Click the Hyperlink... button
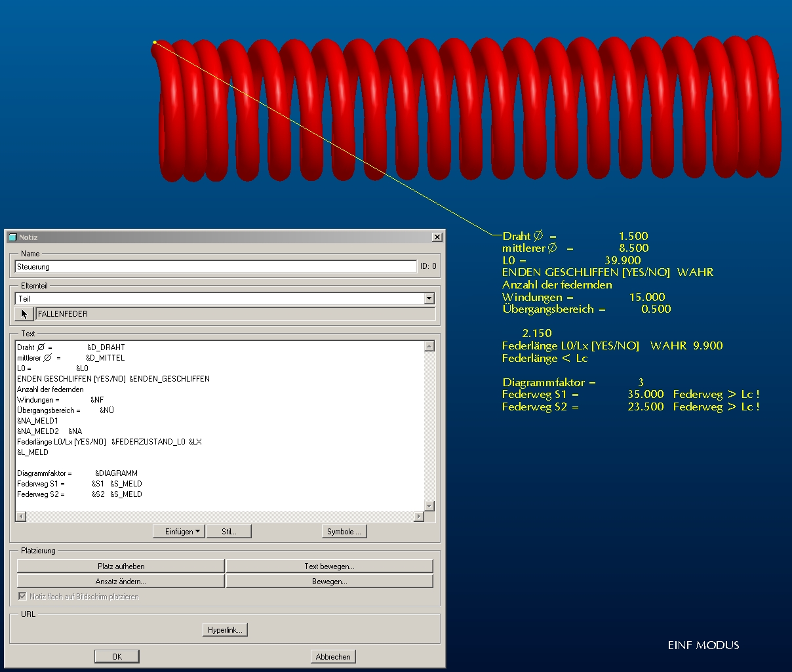This screenshot has height=672, width=792. pyautogui.click(x=225, y=630)
